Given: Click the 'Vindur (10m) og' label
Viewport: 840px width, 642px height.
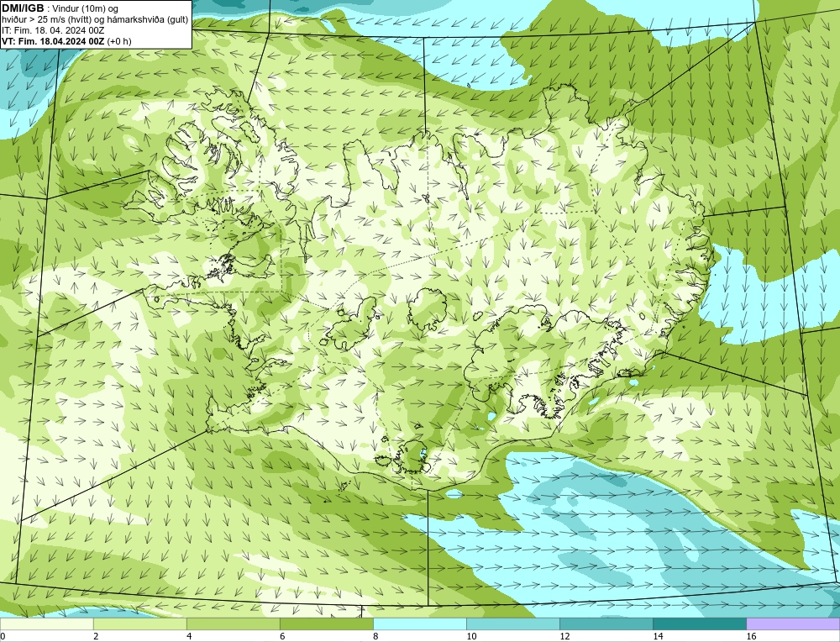Looking at the screenshot, I should pyautogui.click(x=85, y=8).
